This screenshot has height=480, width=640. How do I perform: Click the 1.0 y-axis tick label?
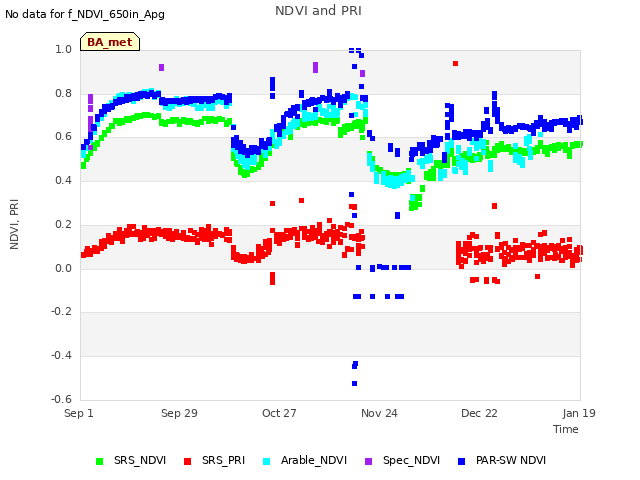63,49
